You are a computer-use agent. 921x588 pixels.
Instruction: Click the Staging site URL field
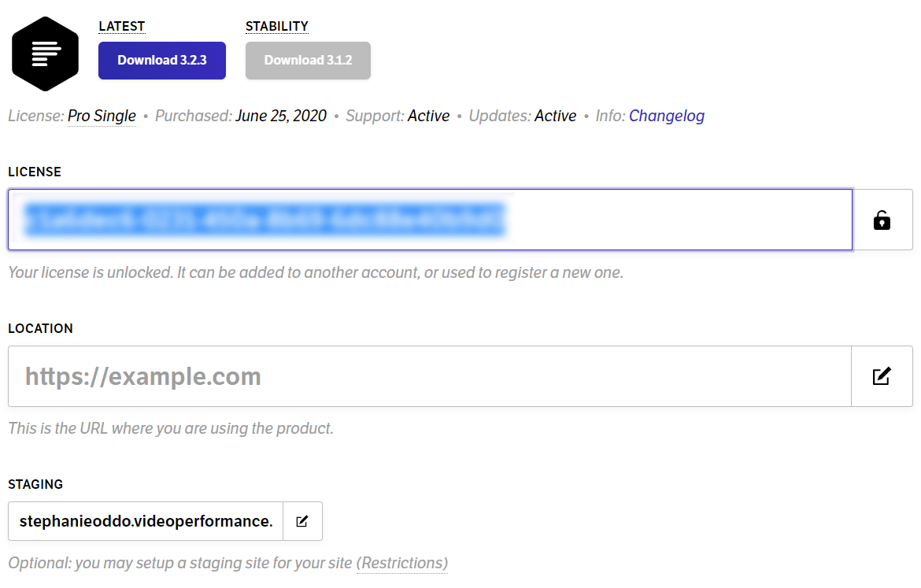[146, 521]
